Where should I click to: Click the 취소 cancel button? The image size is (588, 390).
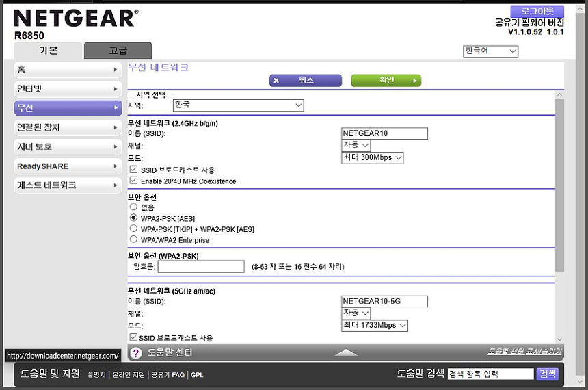306,81
